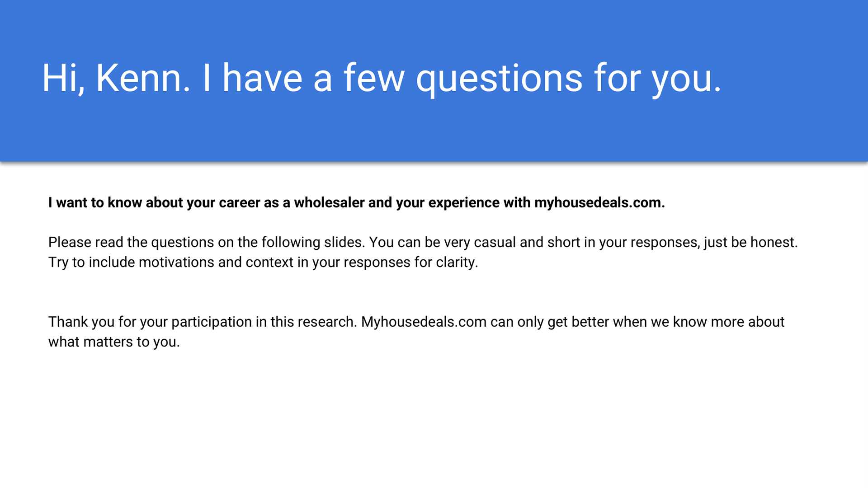This screenshot has height=488, width=868.
Task: Click the word "clarity" ending second paragraph
Action: (456, 263)
